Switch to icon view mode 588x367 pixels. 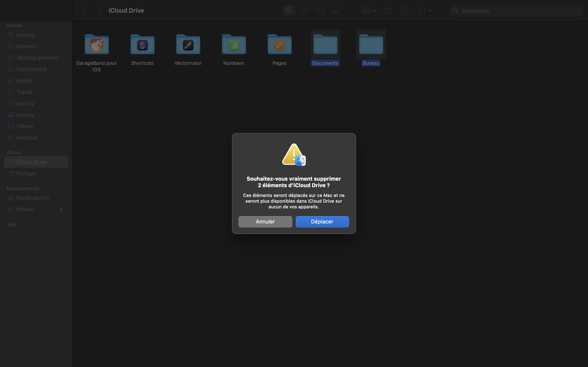coord(289,10)
